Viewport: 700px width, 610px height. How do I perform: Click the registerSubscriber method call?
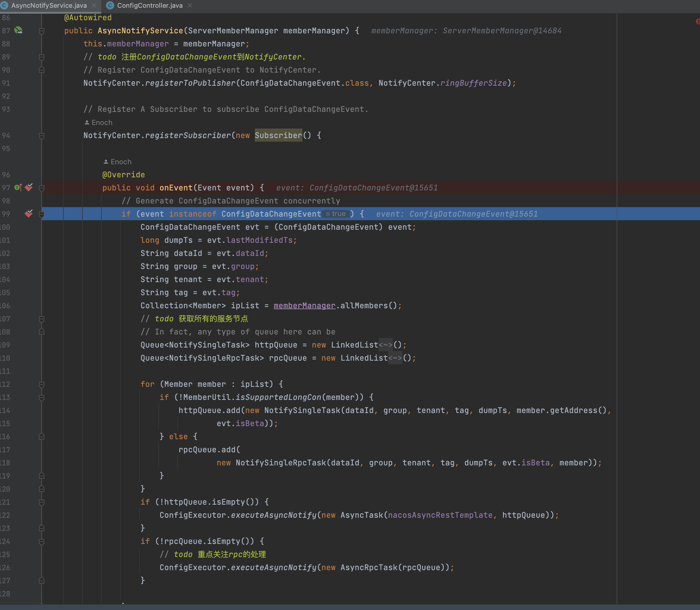[x=188, y=135]
